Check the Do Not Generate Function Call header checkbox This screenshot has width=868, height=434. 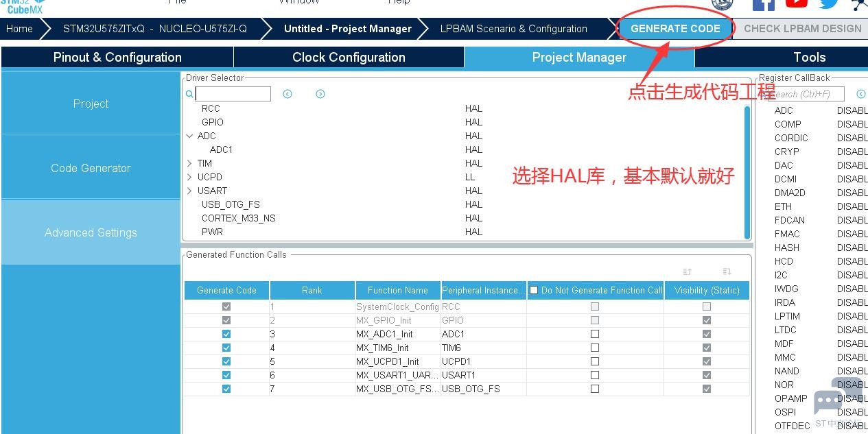point(534,290)
